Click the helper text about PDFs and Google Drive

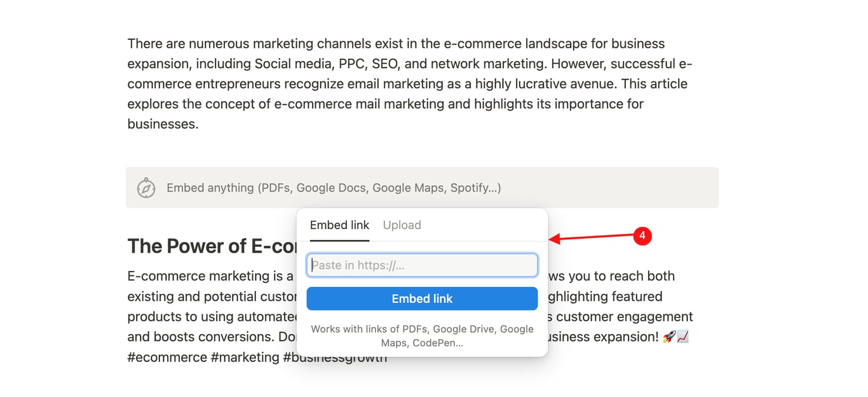(421, 335)
